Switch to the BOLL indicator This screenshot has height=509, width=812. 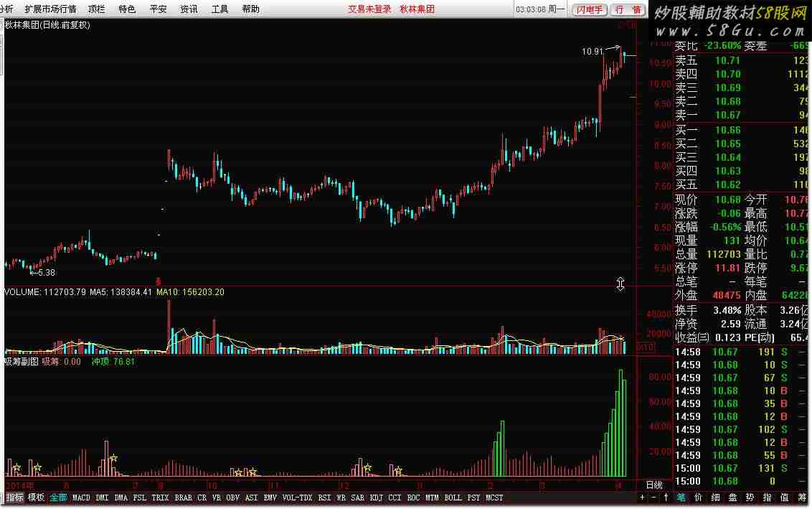(453, 498)
